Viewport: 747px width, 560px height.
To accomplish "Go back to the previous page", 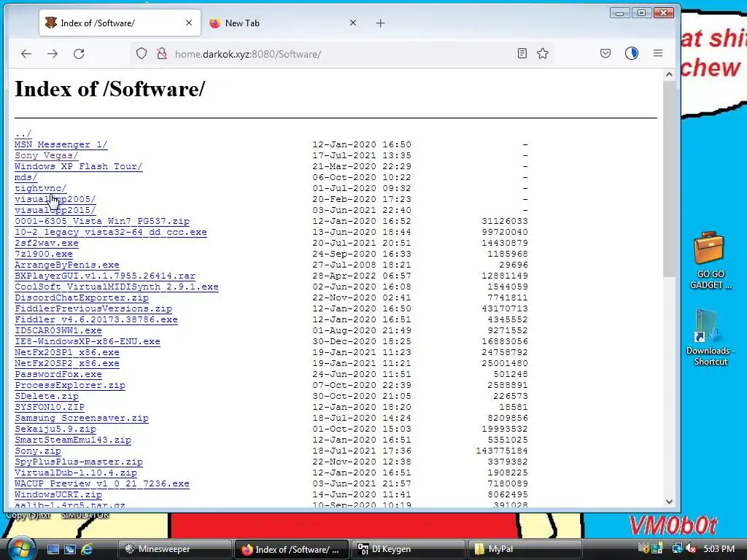I will [x=26, y=54].
